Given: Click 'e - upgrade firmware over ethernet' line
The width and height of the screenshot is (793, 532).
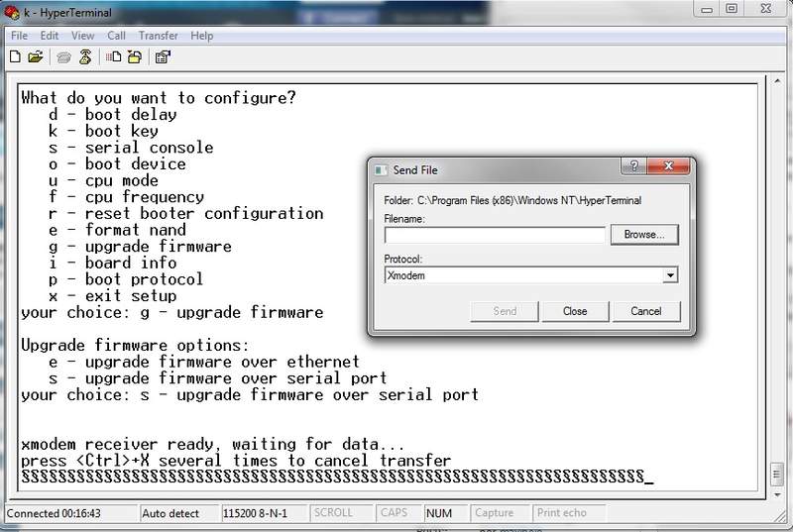Looking at the screenshot, I should 204,362.
